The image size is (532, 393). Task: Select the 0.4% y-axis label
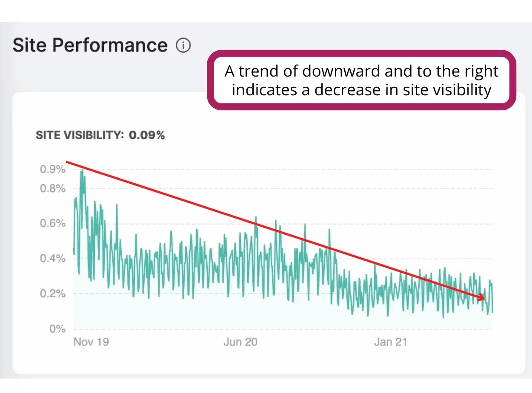click(53, 259)
